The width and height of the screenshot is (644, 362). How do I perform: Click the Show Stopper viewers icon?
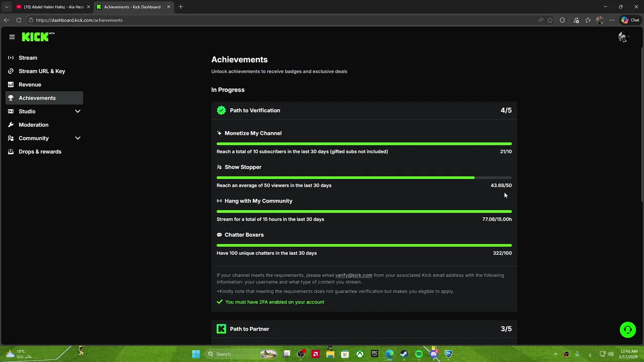point(219,167)
